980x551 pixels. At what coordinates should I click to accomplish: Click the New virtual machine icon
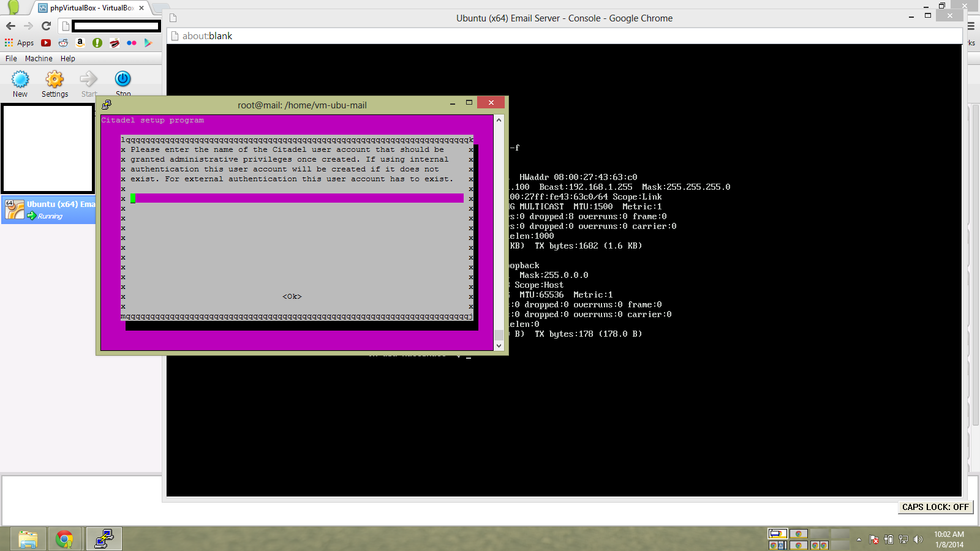click(20, 80)
